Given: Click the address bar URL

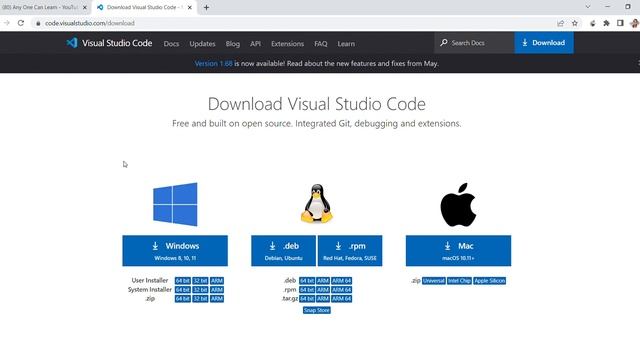Looking at the screenshot, I should [89, 23].
